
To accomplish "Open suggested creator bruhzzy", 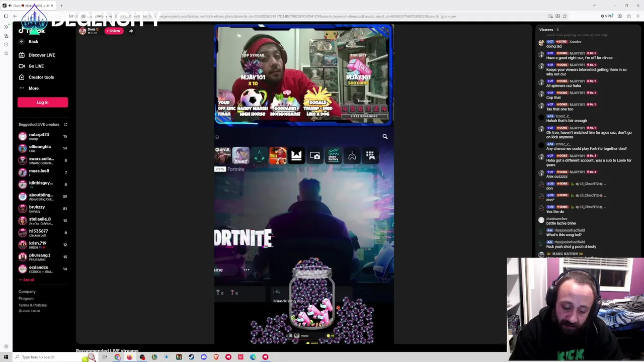I will coord(43,209).
